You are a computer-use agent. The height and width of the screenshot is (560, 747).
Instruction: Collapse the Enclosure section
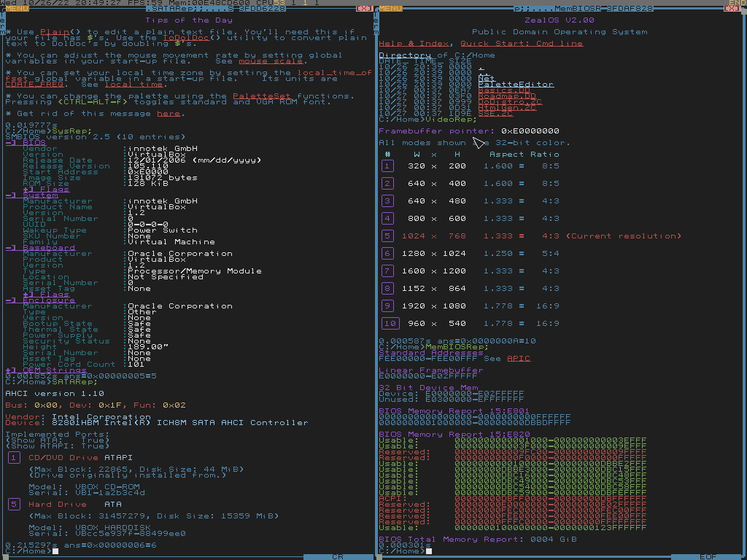point(41,300)
